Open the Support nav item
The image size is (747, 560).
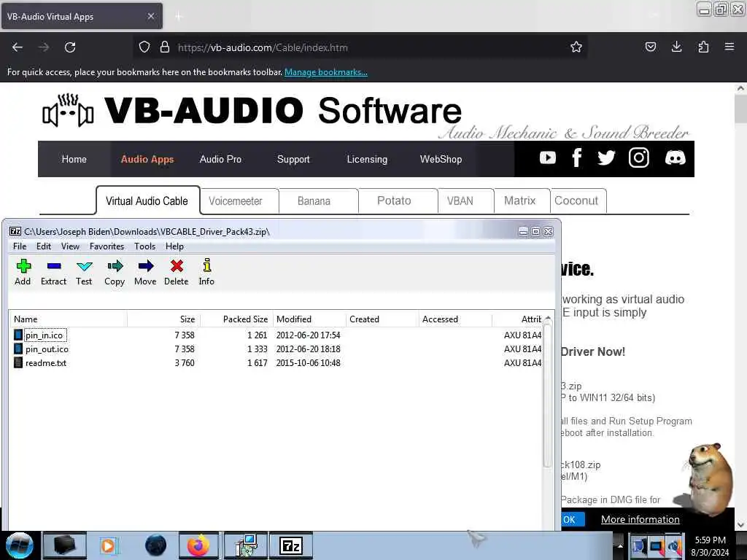pyautogui.click(x=293, y=159)
